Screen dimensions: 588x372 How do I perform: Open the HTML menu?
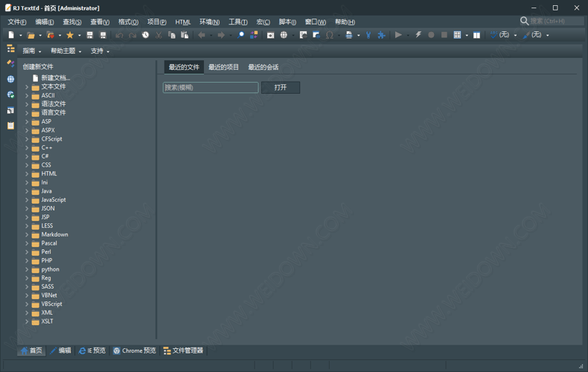tap(183, 22)
